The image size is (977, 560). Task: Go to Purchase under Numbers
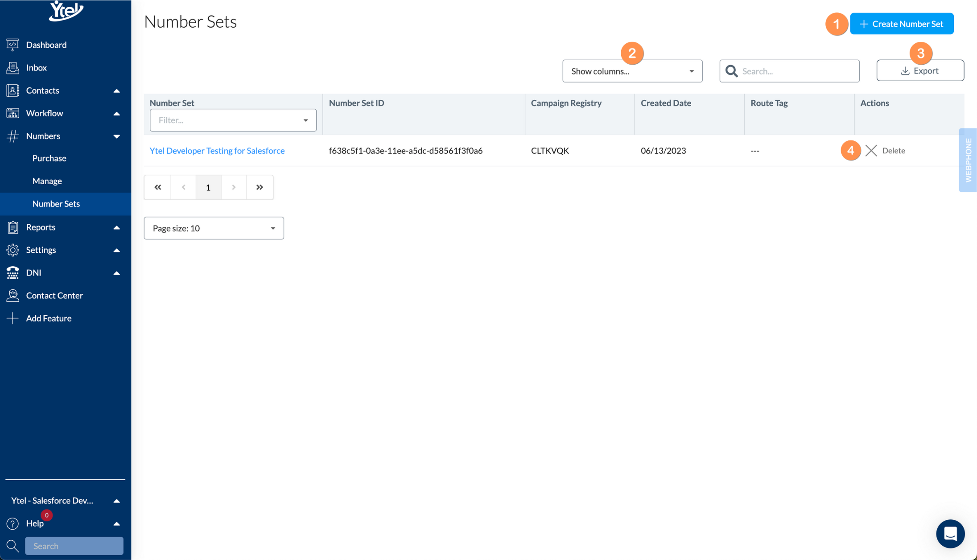pyautogui.click(x=49, y=158)
